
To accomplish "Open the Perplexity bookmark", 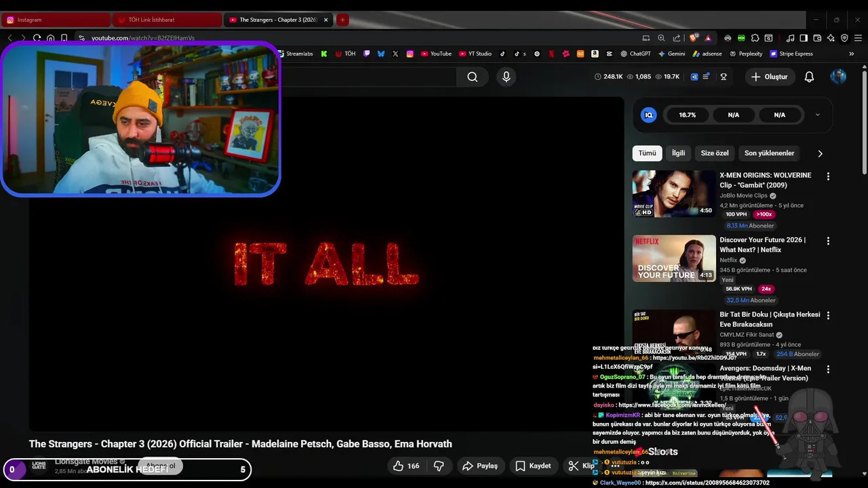I will (745, 54).
